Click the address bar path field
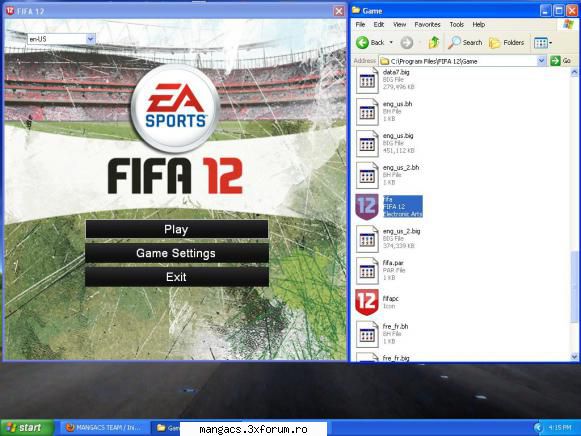 (x=458, y=61)
